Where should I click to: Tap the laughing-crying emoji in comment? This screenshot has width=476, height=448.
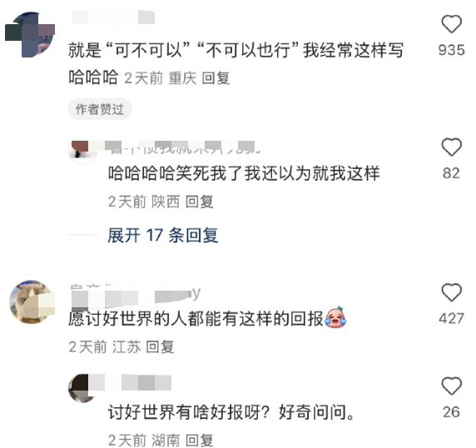coord(335,317)
